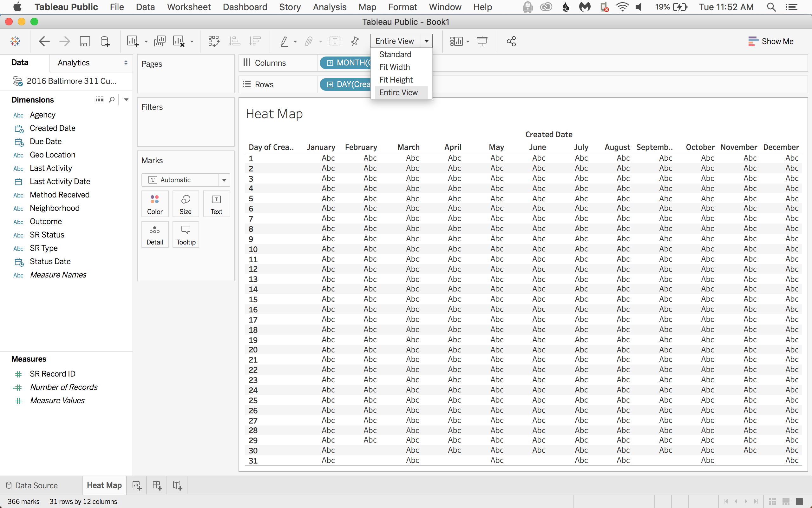This screenshot has height=508, width=812.
Task: Click the Tooltip marks card button
Action: [x=186, y=235]
